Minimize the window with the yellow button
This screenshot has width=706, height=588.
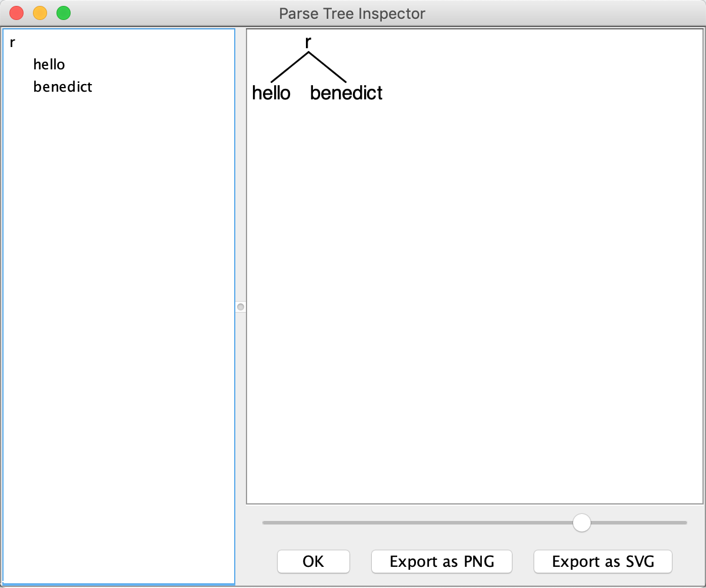click(x=39, y=12)
